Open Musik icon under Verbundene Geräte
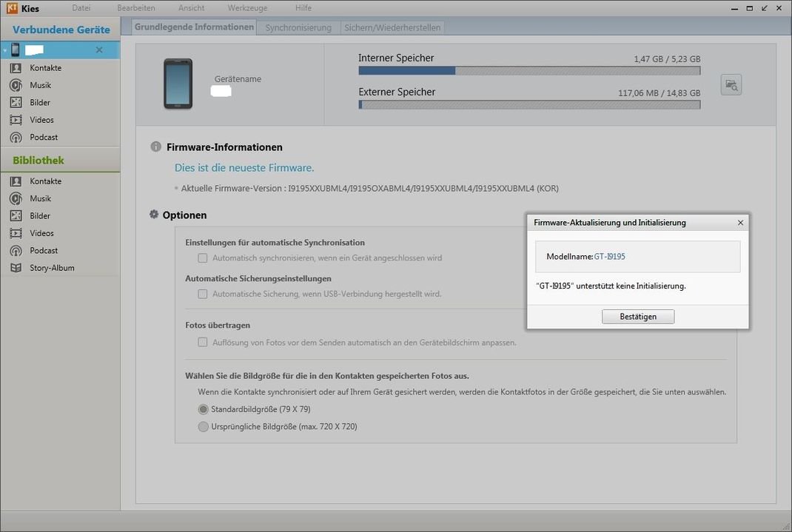This screenshot has height=532, width=792. tap(16, 85)
